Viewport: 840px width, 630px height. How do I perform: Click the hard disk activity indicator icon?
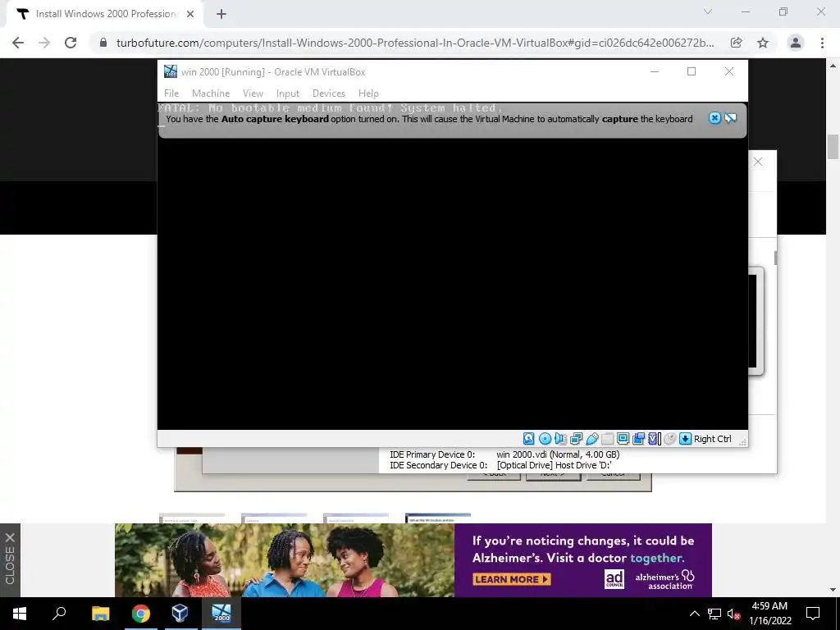coord(529,439)
